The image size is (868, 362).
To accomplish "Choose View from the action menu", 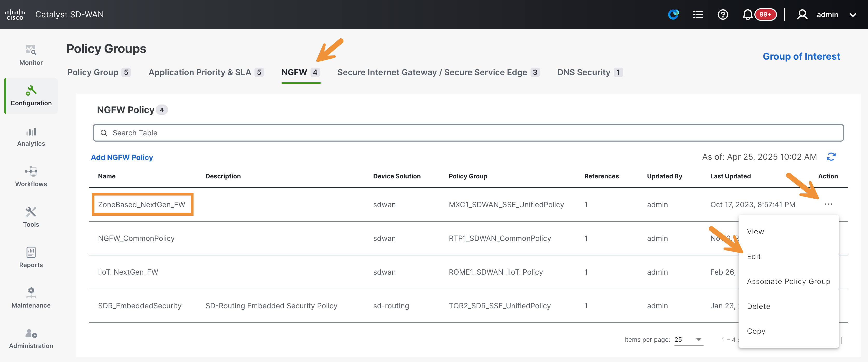I will click(x=755, y=232).
